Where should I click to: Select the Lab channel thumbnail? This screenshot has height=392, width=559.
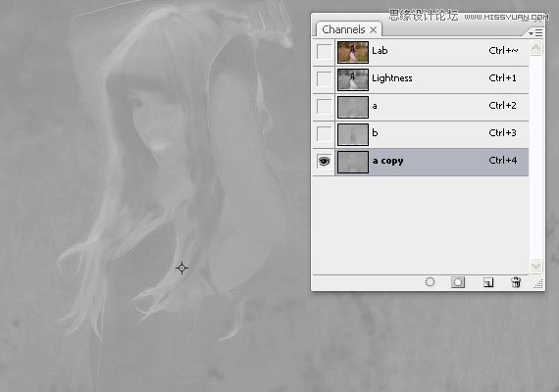(x=353, y=52)
